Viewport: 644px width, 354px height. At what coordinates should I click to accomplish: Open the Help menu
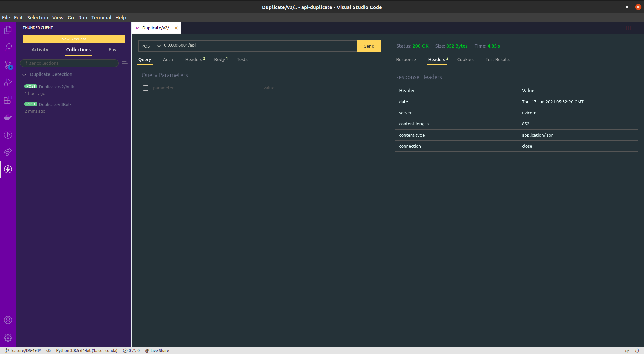121,18
